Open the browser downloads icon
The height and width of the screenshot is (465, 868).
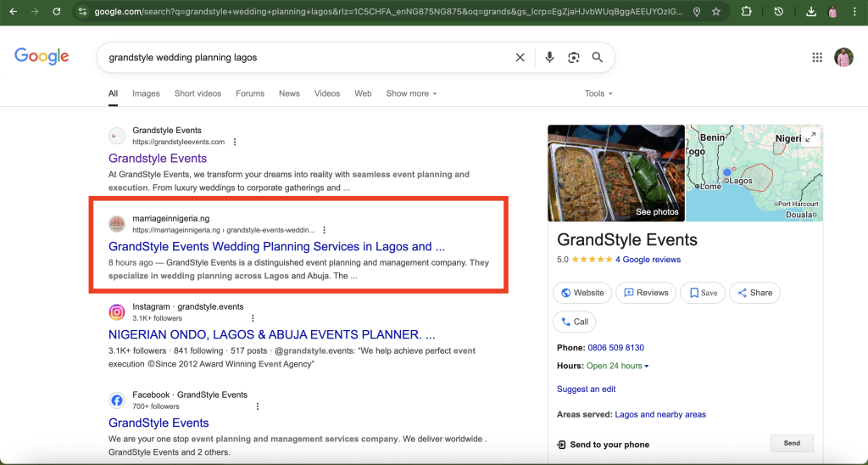(811, 12)
